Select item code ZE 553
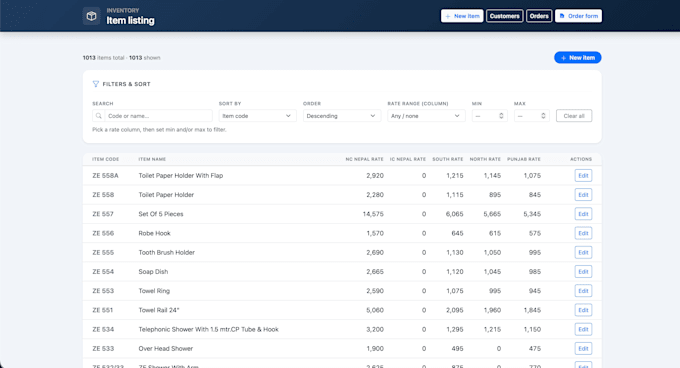The width and height of the screenshot is (680, 368). tap(103, 291)
